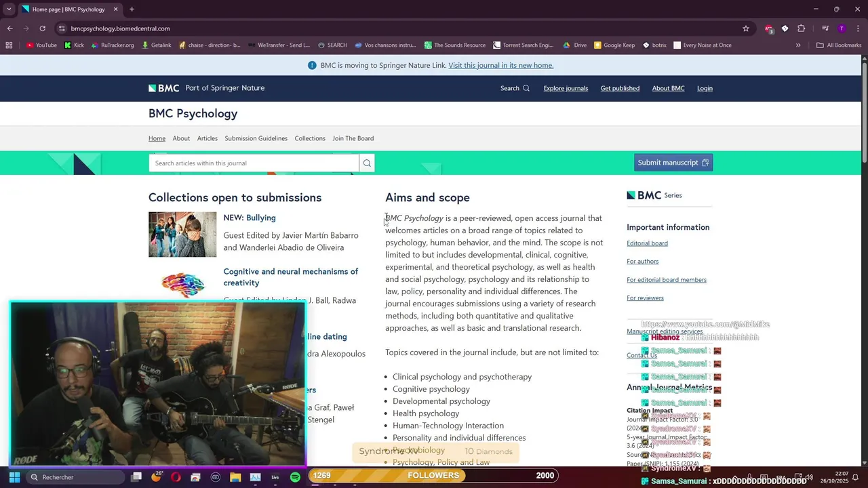Open the For authors link
Viewport: 868px width, 488px height.
(x=642, y=262)
